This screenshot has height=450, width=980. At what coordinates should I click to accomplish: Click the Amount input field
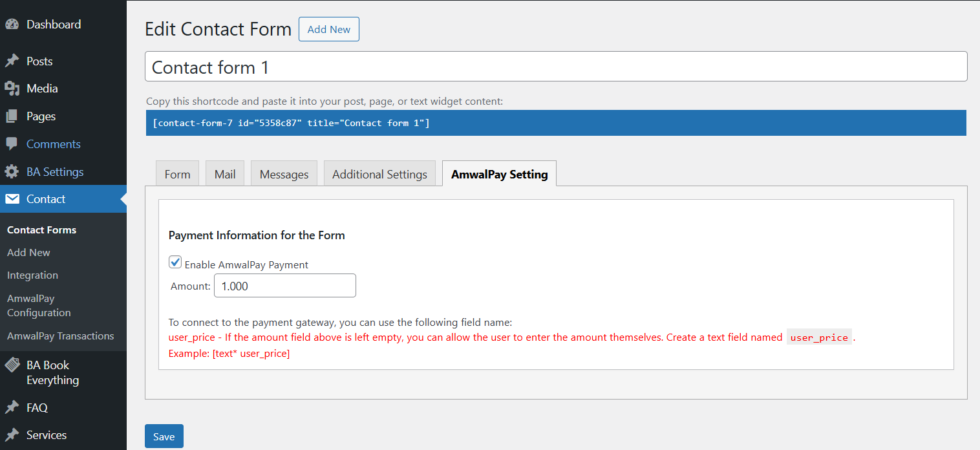(x=284, y=286)
